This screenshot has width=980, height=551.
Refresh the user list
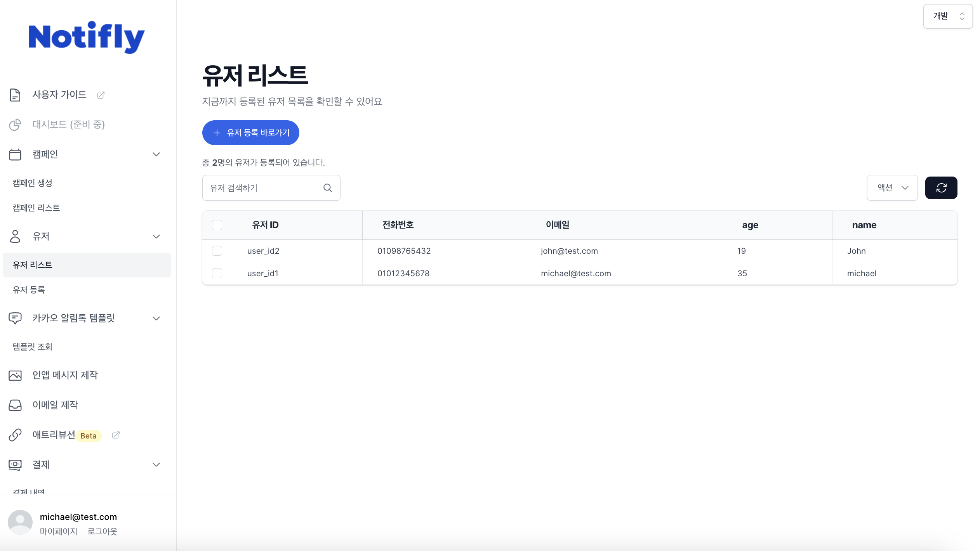pos(941,188)
